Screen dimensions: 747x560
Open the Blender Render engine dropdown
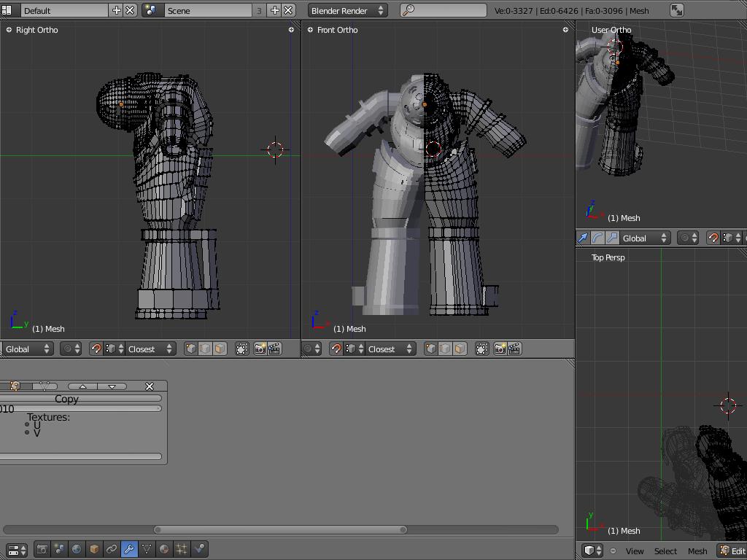348,10
